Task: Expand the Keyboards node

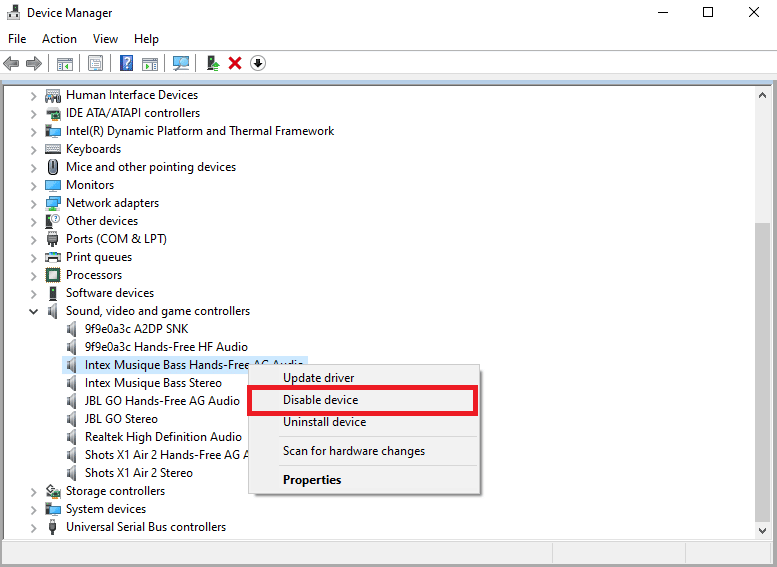Action: 33,150
